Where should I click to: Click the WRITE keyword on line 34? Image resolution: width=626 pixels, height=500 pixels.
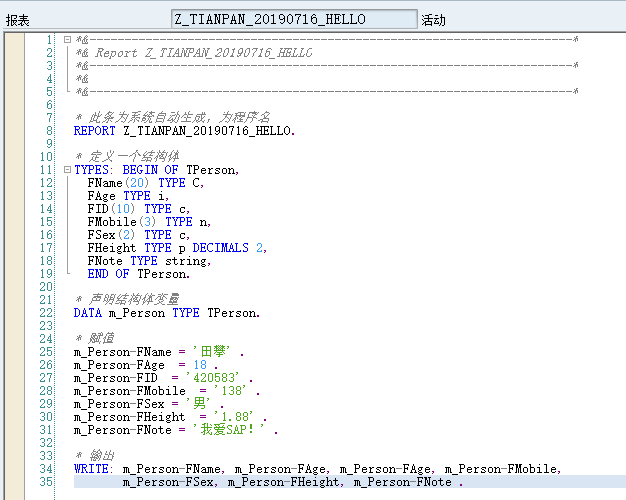click(x=91, y=469)
